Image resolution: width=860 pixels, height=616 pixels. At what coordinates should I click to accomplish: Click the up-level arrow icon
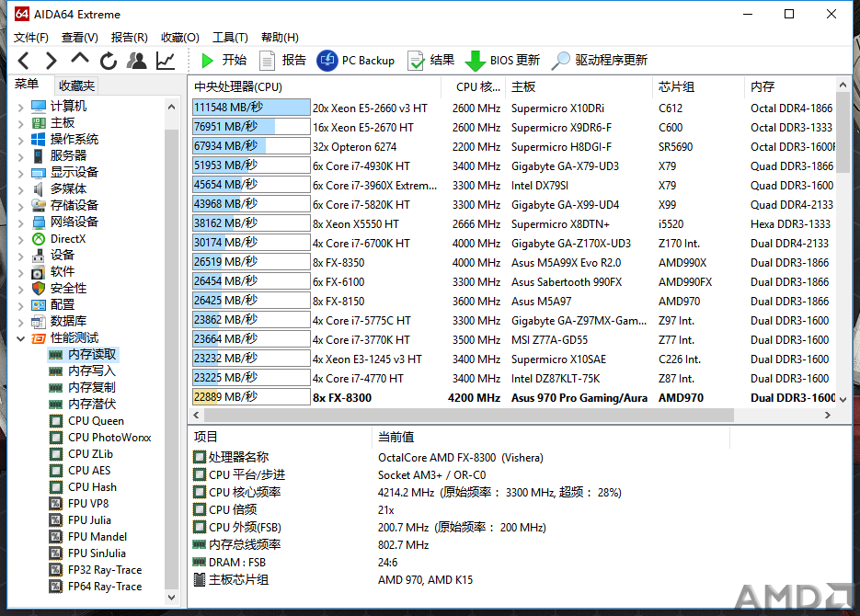point(79,59)
